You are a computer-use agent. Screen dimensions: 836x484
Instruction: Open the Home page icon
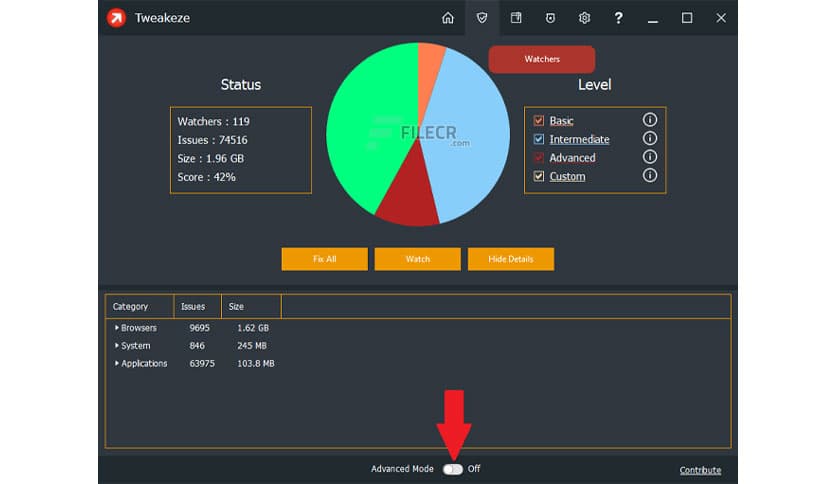click(448, 18)
